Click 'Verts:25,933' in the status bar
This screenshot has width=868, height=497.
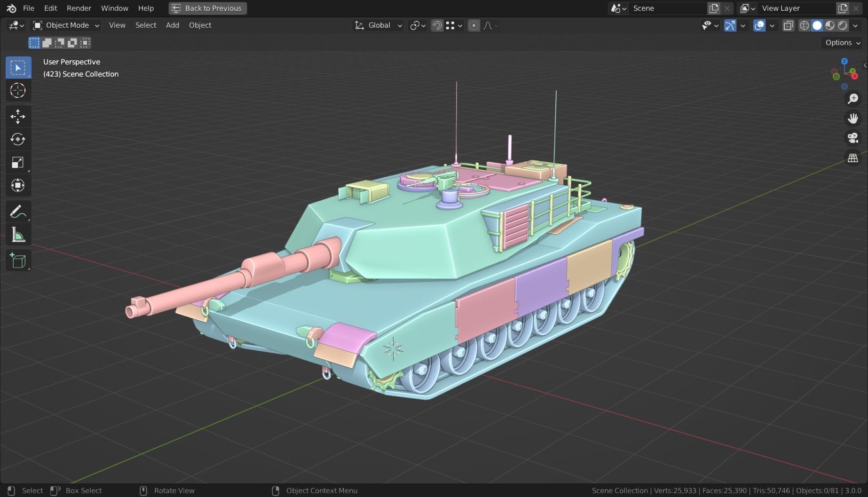point(675,490)
